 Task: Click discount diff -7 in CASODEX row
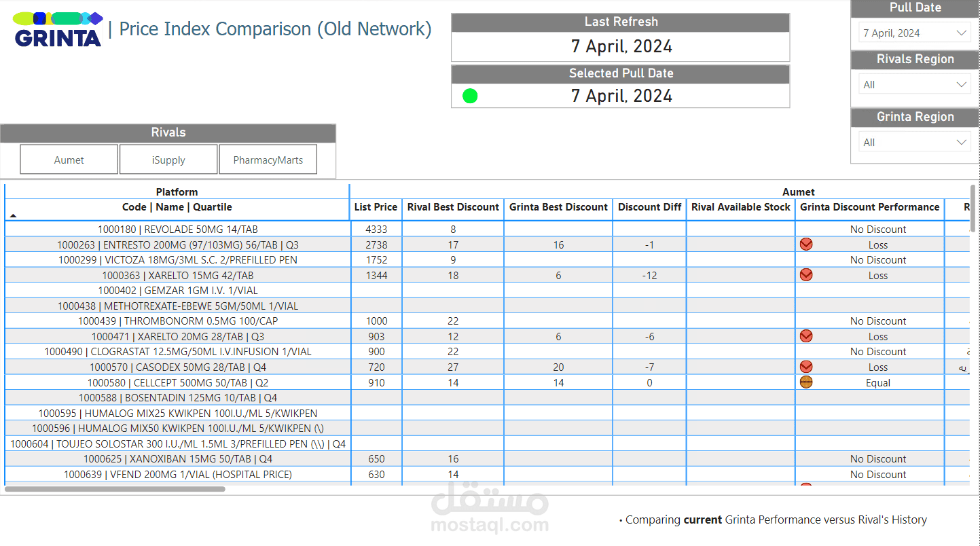649,367
